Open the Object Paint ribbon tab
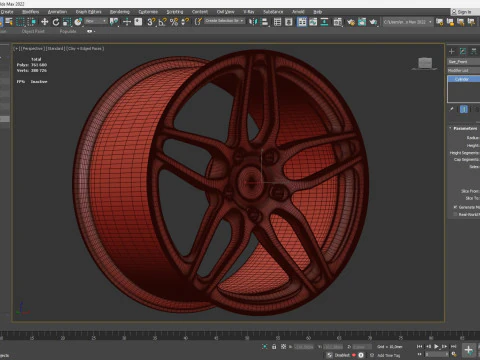This screenshot has height=360, width=480. (x=33, y=32)
